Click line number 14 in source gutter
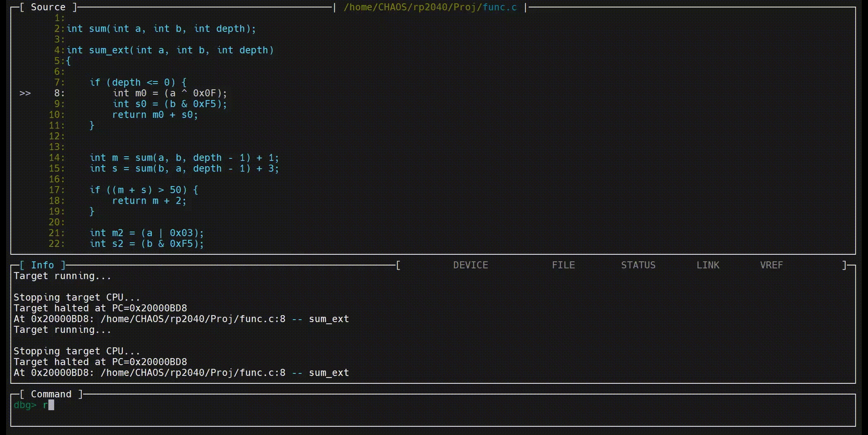Screen dimensions: 868x435 56,158
